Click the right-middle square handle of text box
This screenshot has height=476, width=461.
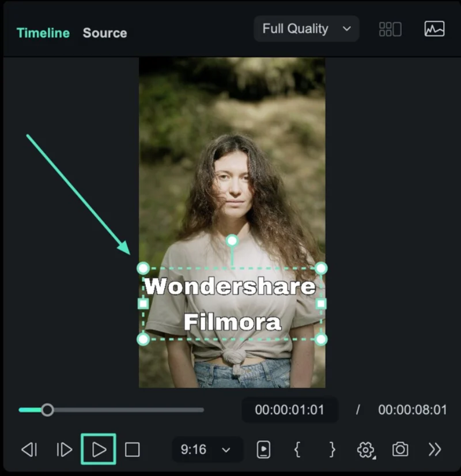tap(321, 304)
